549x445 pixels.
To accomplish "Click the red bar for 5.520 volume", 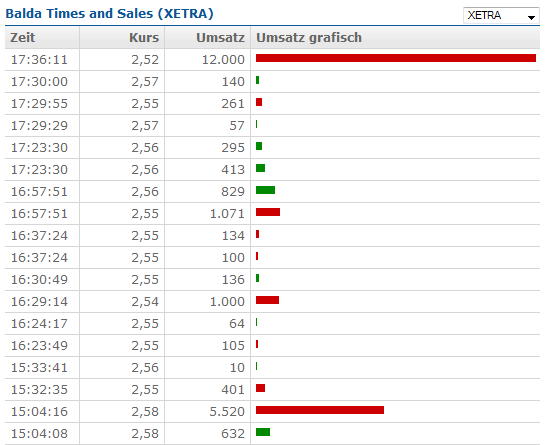I will [x=320, y=410].
